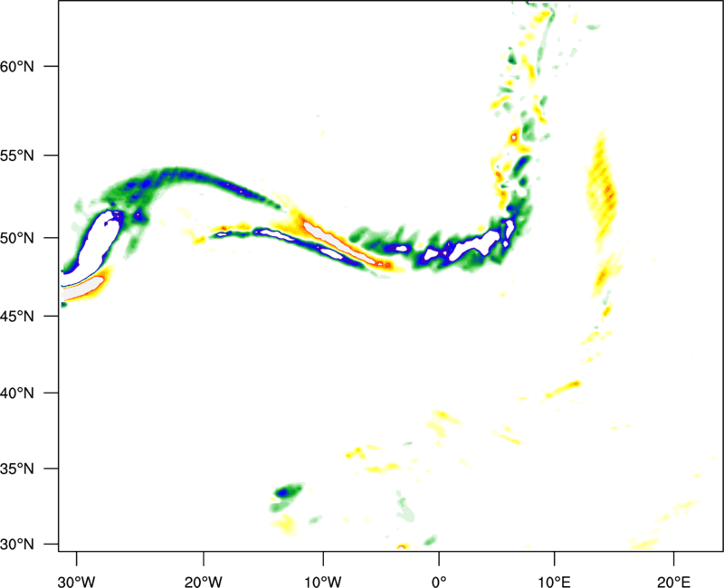724x588 pixels.
Task: Click the 30°W longitude label
Action: 76,582
